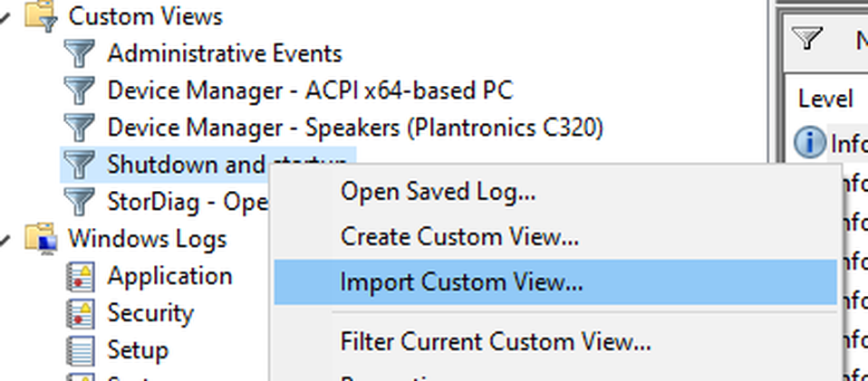Collapse the Windows Logs tree node
The image size is (868, 381).
coord(5,240)
